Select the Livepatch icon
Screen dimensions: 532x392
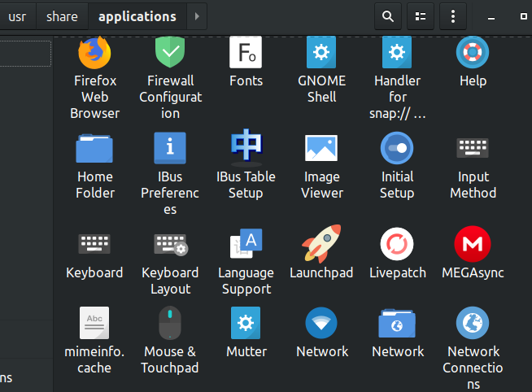397,244
